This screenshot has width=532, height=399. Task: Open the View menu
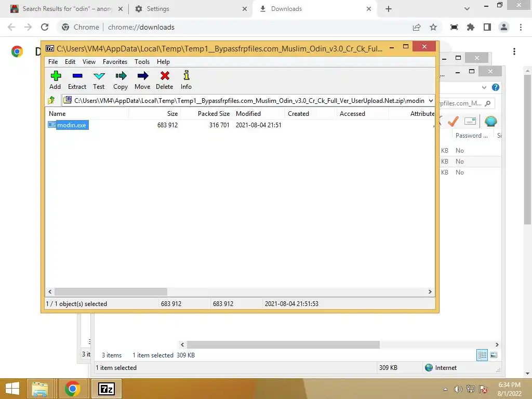[x=89, y=62]
